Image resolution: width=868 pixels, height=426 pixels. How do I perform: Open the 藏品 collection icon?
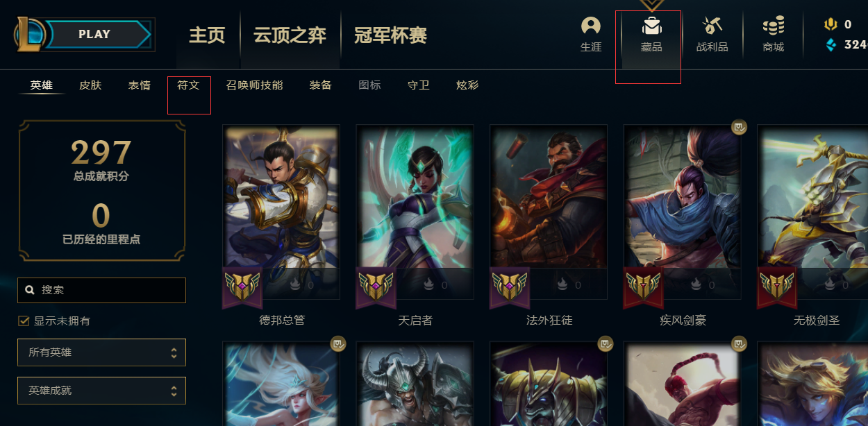651,26
